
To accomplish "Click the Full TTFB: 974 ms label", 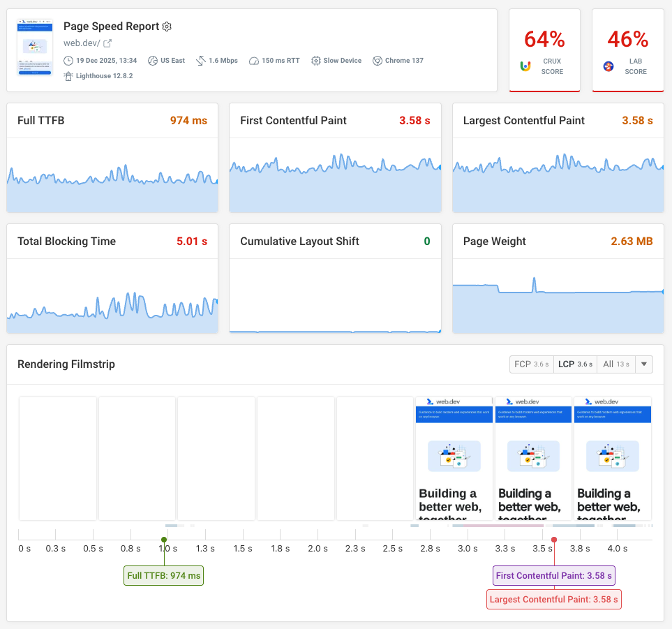I will coord(163,575).
